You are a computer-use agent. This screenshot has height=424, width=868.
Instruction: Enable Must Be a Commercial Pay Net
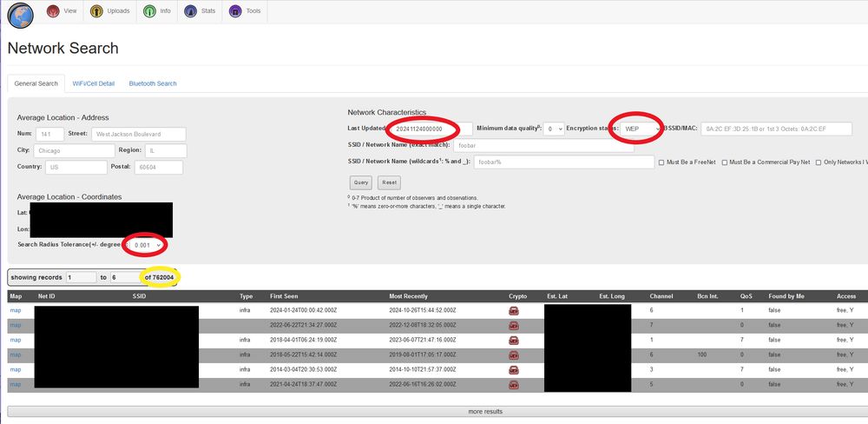point(725,162)
